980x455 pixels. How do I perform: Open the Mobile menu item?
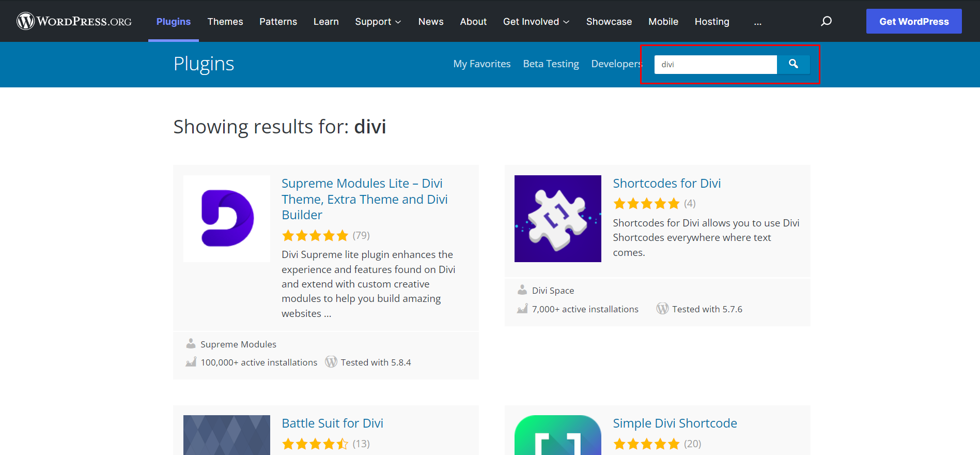663,22
